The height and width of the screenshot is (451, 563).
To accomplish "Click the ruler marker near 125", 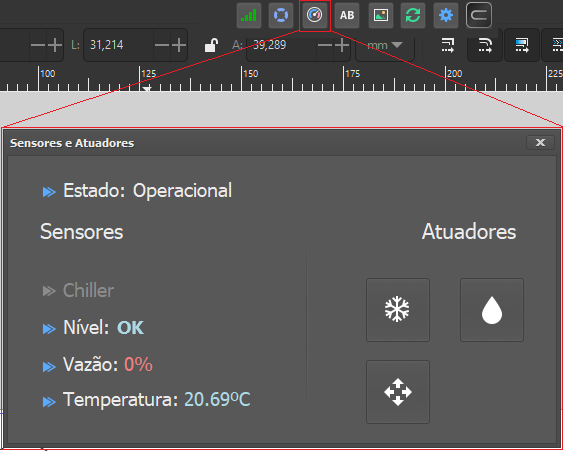I will 147,88.
